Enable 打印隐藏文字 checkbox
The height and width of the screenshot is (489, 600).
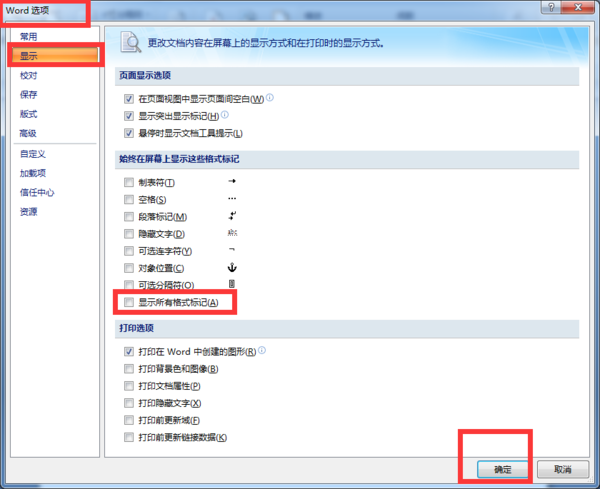129,403
